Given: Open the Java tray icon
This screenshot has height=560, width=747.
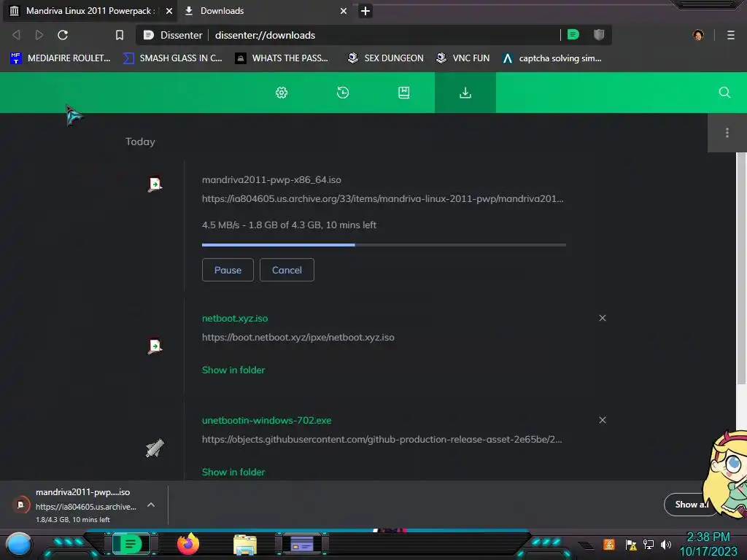Looking at the screenshot, I should click(609, 544).
